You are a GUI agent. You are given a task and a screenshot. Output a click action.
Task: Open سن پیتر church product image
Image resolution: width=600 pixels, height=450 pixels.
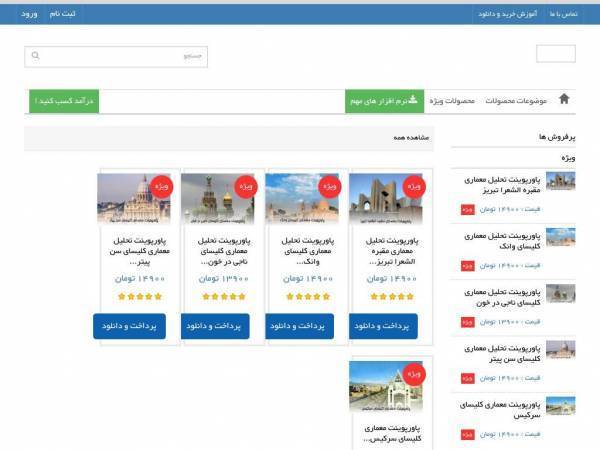[134, 198]
